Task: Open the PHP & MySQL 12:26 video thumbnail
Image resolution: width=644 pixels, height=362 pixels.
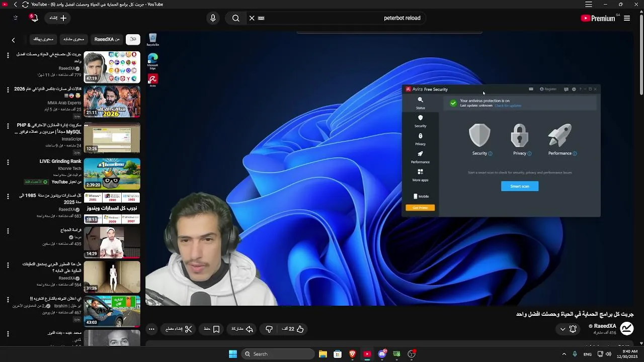Action: pos(112,138)
